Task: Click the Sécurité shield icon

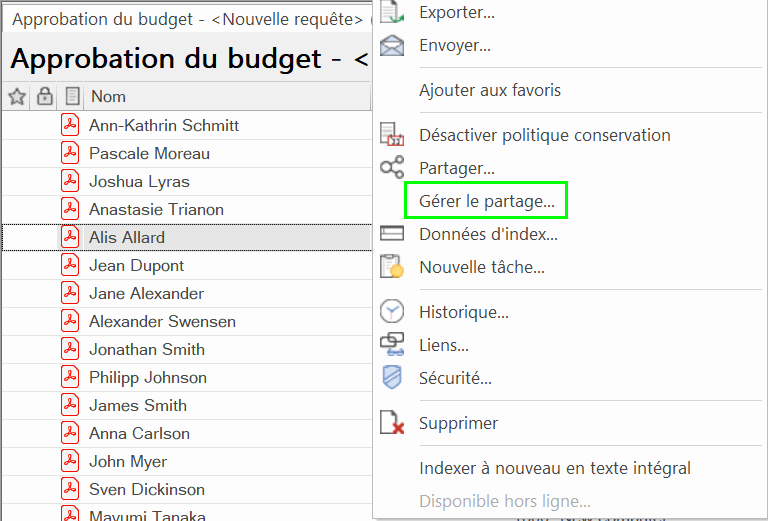Action: 392,378
